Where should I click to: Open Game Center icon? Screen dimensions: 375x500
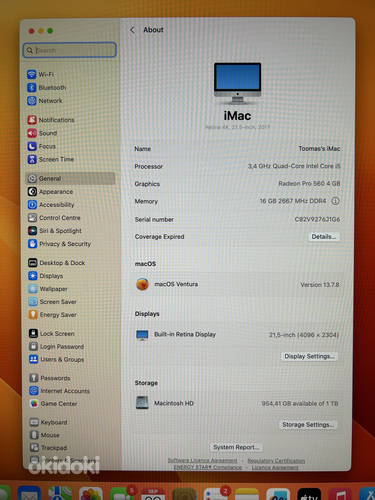pyautogui.click(x=34, y=403)
